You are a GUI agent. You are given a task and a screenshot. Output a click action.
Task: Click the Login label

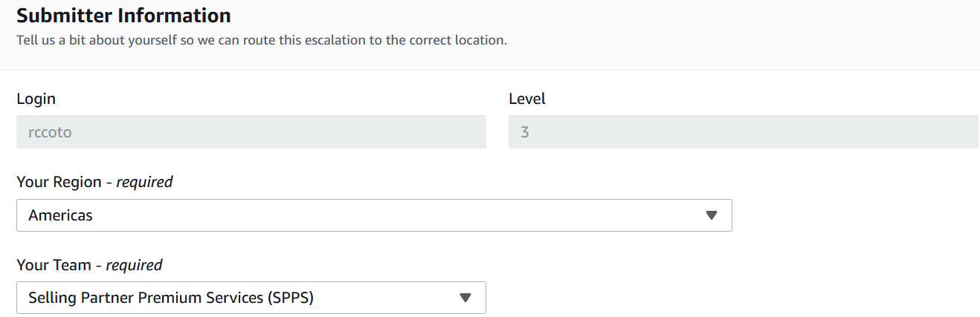tap(36, 99)
